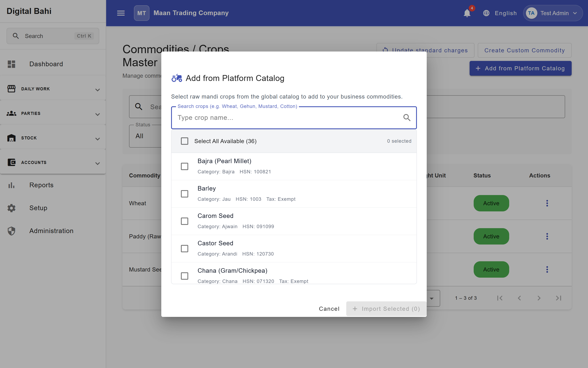Click the sidebar Search Ctrl K field

(53, 36)
